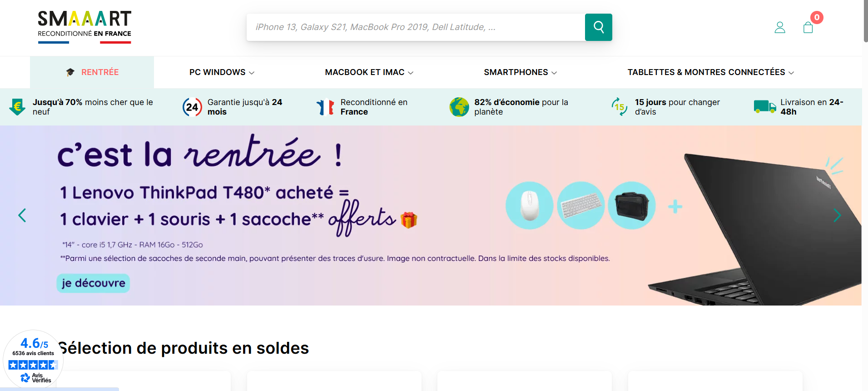Click the 'je découvre' button
Image resolution: width=868 pixels, height=391 pixels.
point(94,283)
